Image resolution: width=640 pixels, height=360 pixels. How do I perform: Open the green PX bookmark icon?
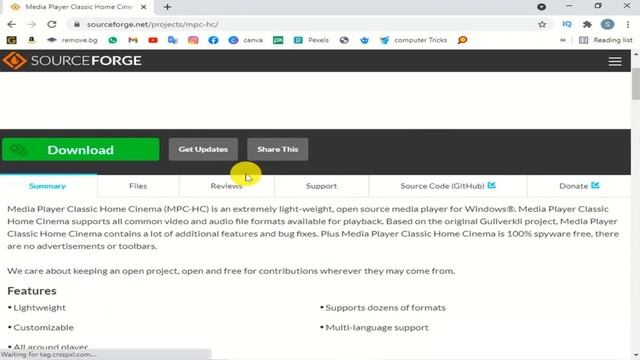click(278, 40)
